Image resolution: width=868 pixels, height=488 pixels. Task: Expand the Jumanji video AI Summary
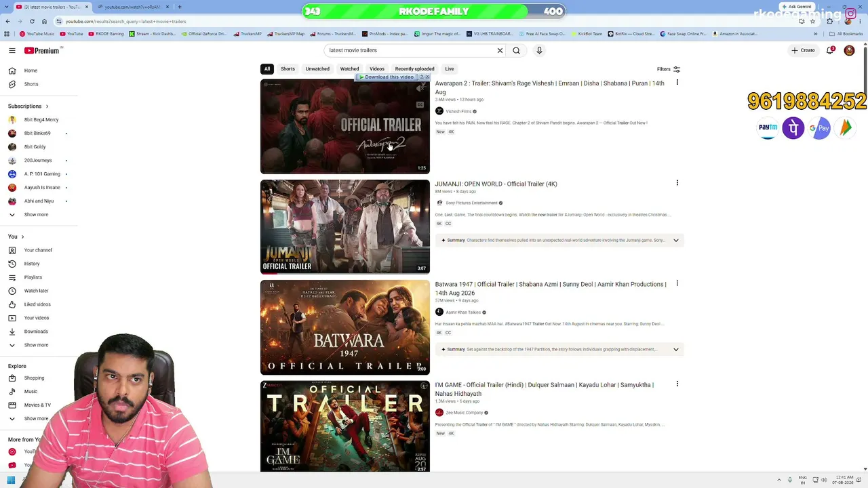tap(675, 241)
